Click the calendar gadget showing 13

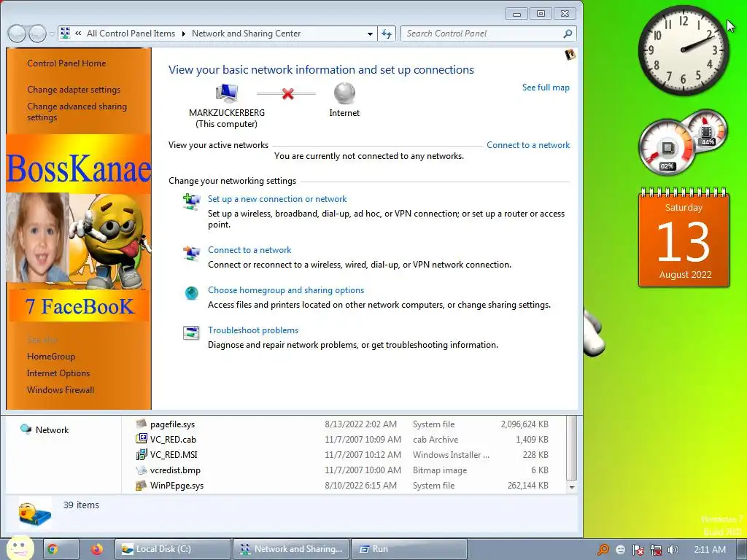[684, 237]
